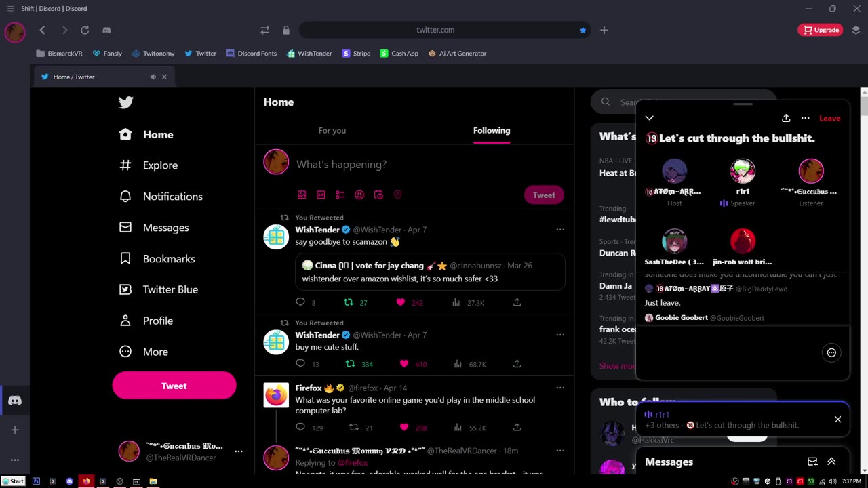Unlike the 'buy me cute stuff' tweet
The width and height of the screenshot is (868, 488).
[404, 364]
